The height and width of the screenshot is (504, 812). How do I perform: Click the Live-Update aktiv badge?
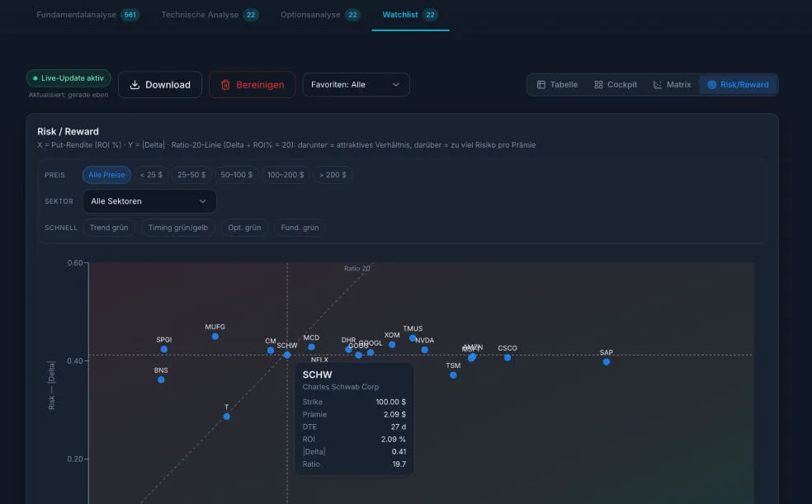pyautogui.click(x=68, y=78)
